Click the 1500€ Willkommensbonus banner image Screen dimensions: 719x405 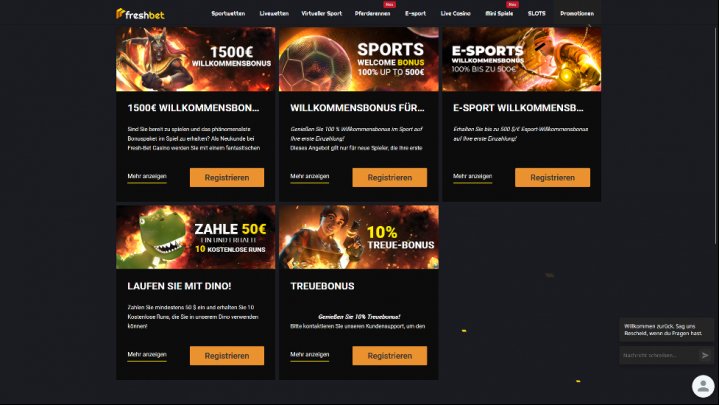(196, 59)
